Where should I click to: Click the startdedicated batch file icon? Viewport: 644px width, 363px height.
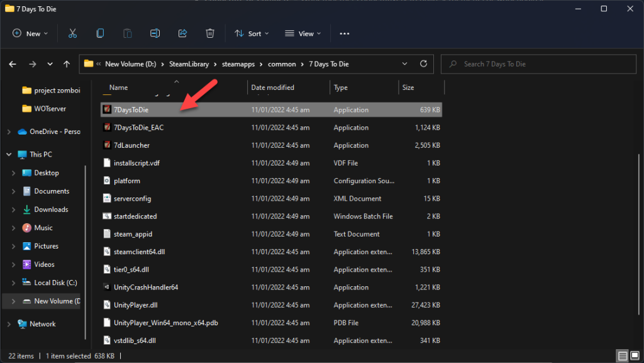(107, 216)
